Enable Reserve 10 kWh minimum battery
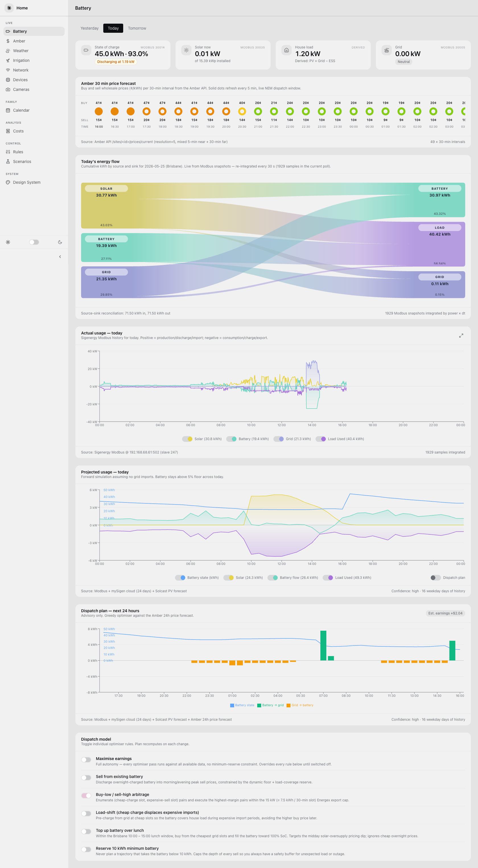Screen dimensions: 478x868 86,849
